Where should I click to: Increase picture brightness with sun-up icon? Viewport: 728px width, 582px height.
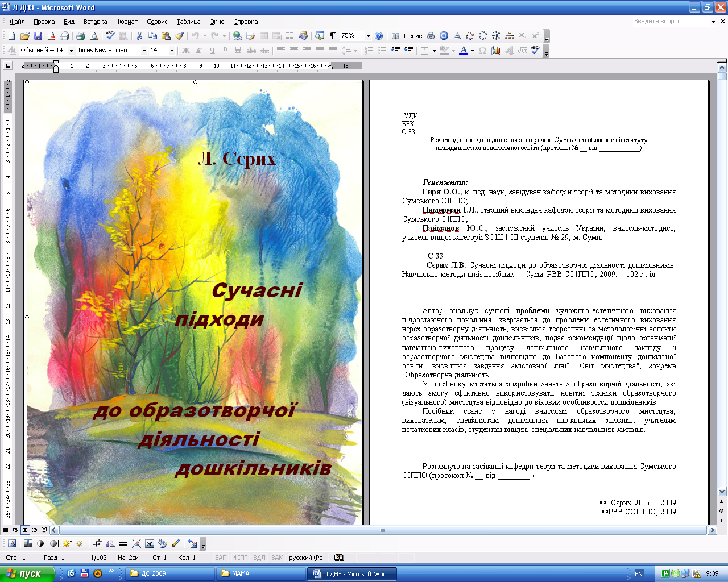[x=67, y=543]
